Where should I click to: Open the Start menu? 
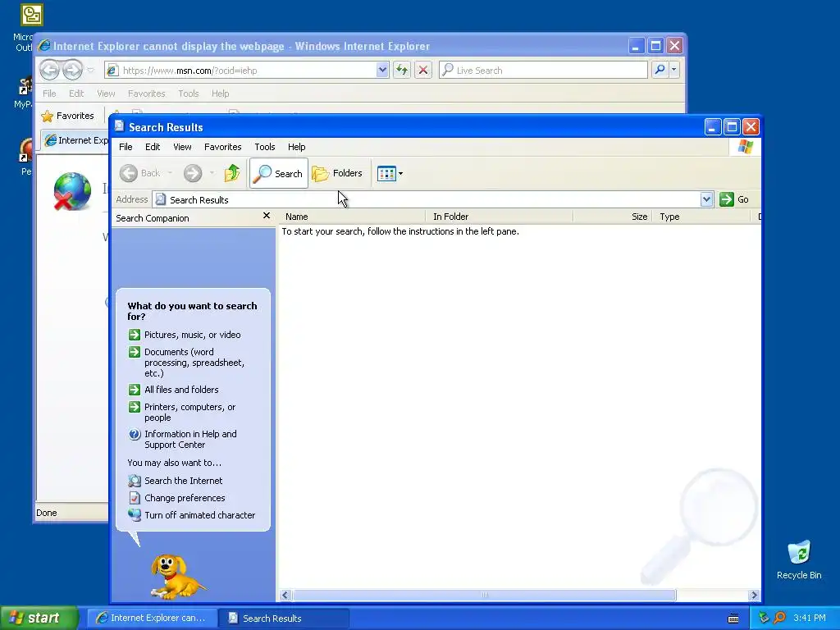[39, 618]
